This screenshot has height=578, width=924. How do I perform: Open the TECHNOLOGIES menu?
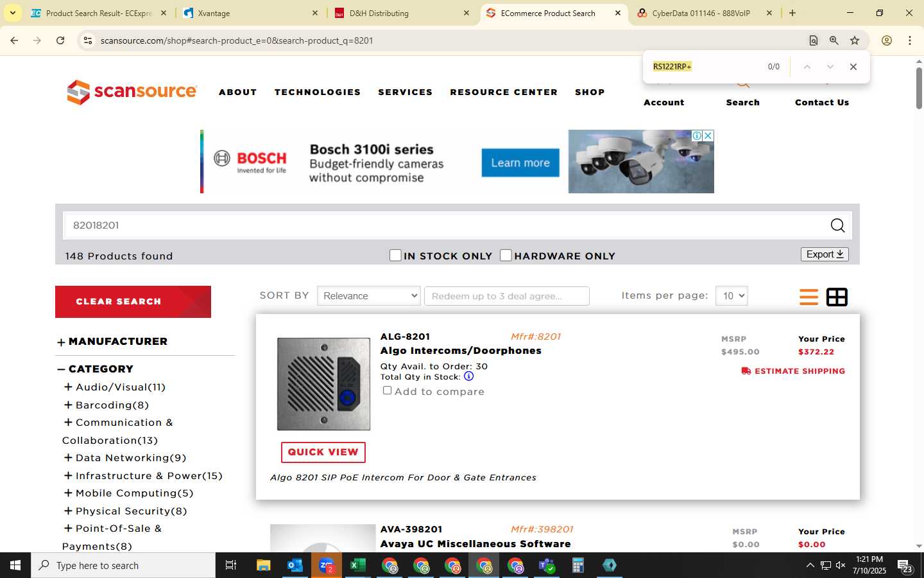pyautogui.click(x=318, y=92)
